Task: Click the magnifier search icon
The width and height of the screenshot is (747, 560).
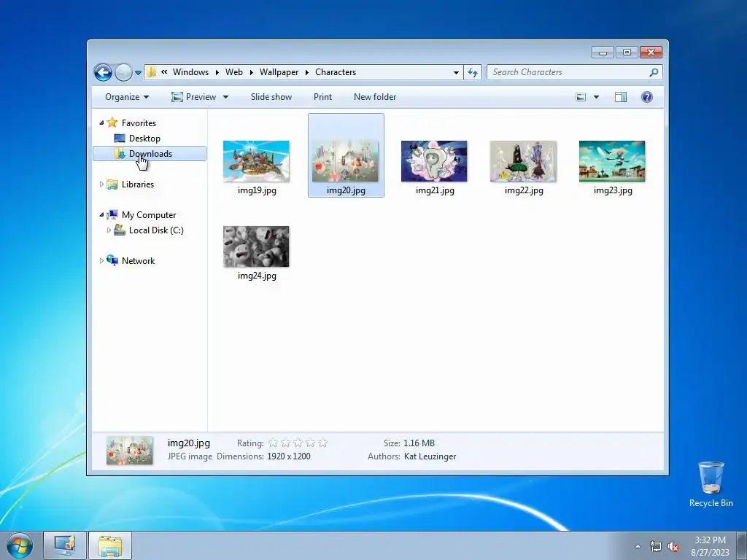Action: tap(654, 72)
